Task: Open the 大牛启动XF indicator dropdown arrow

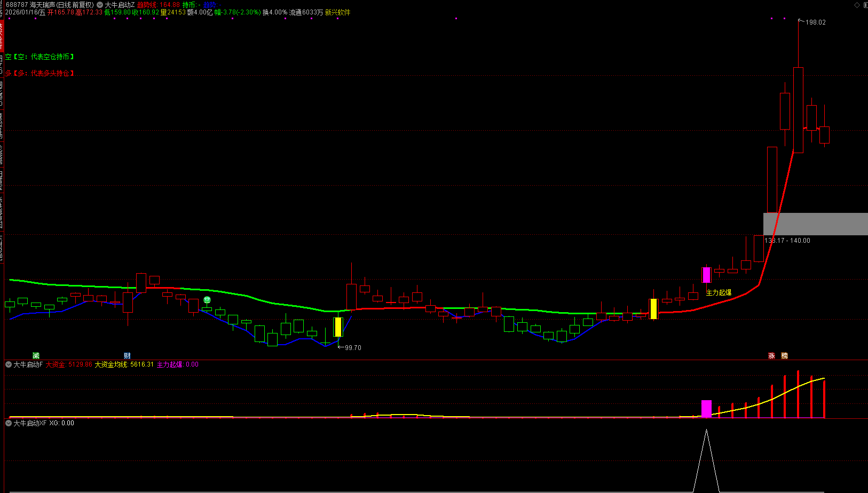Action: click(9, 423)
